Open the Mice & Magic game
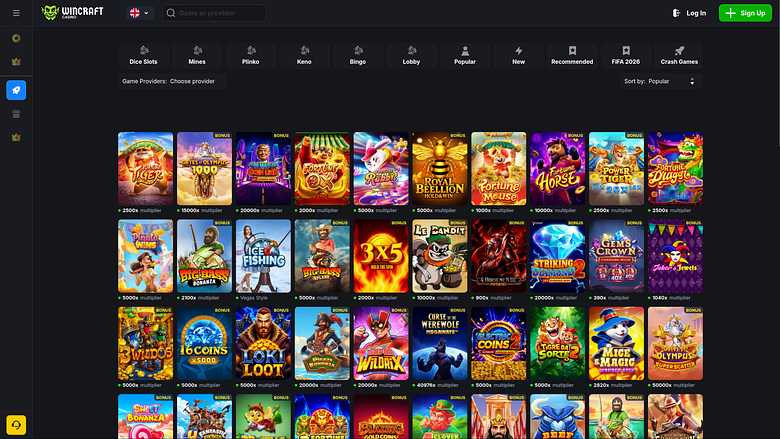 pyautogui.click(x=616, y=344)
